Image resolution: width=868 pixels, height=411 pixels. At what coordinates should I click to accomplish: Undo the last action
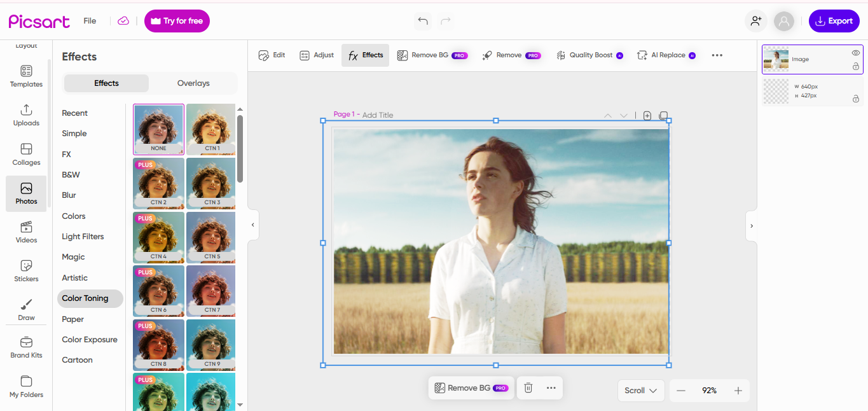[423, 21]
